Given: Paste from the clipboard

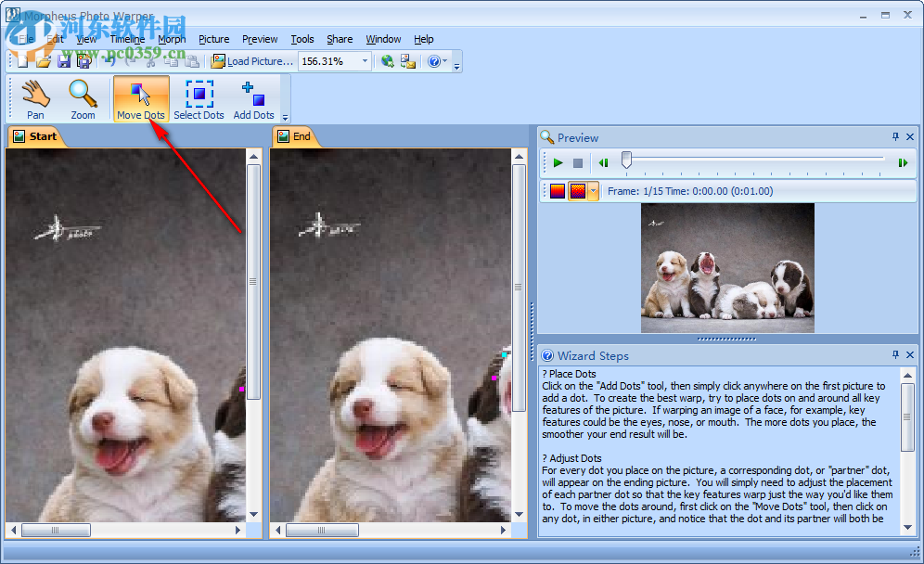Looking at the screenshot, I should click(193, 60).
